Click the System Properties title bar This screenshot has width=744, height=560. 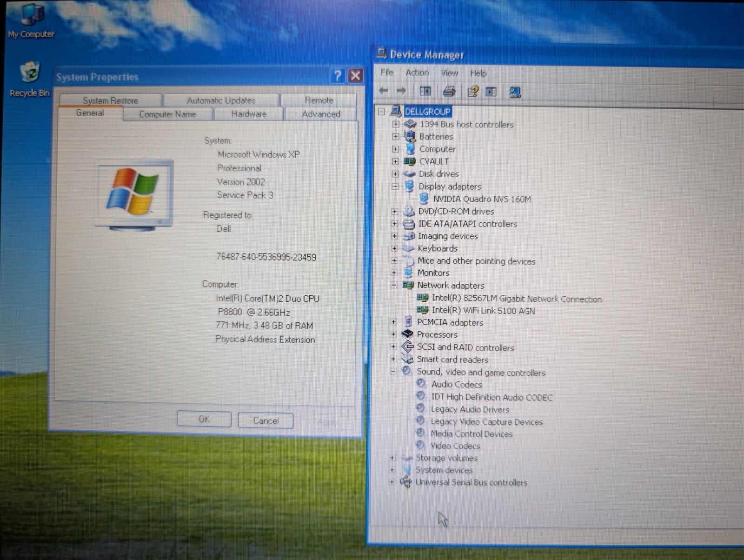[x=191, y=77]
